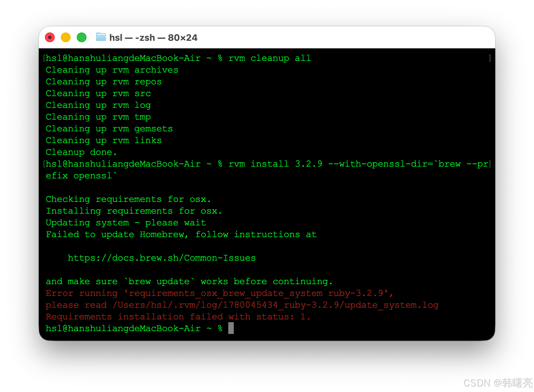Click the line 'Cleaning up rvm links'
Viewport: 534px width, 392px height.
click(104, 140)
